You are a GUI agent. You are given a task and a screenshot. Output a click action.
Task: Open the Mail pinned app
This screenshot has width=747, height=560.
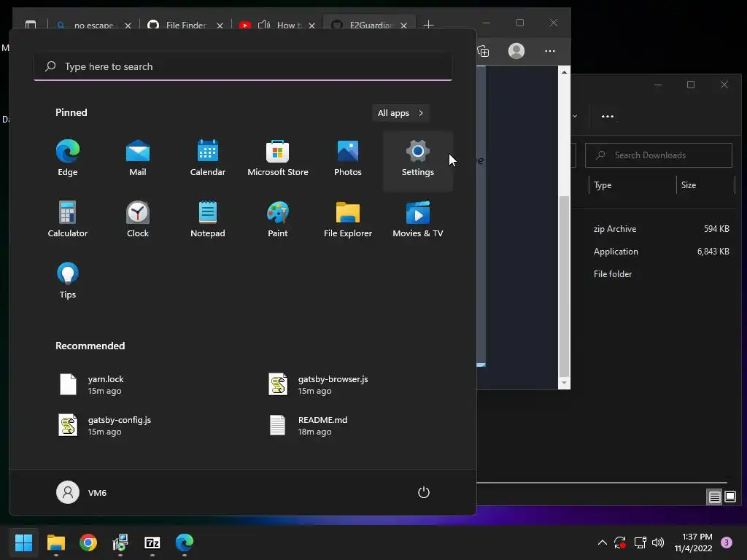point(138,159)
